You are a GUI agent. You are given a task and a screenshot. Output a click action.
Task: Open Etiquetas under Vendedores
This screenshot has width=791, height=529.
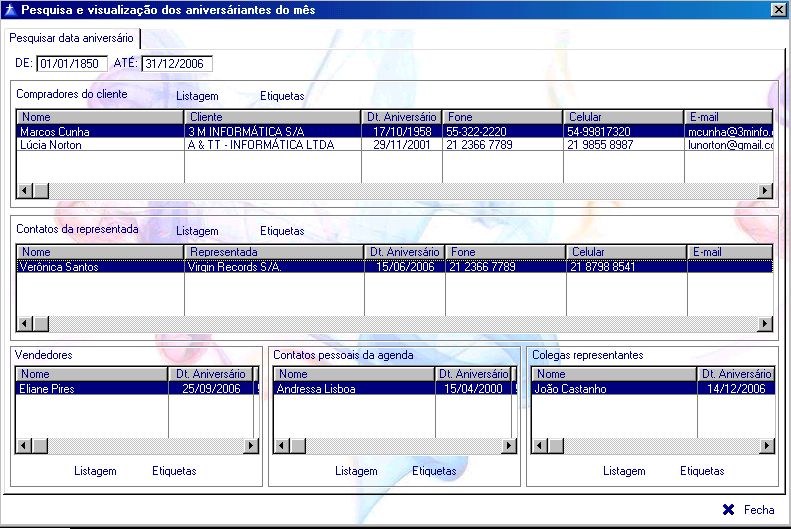click(x=174, y=471)
